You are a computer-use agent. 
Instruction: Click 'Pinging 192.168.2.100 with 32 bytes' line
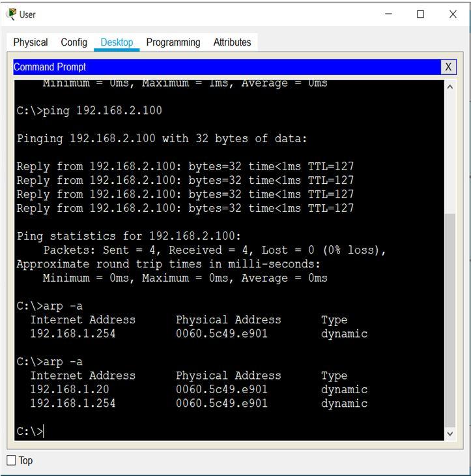pyautogui.click(x=162, y=138)
